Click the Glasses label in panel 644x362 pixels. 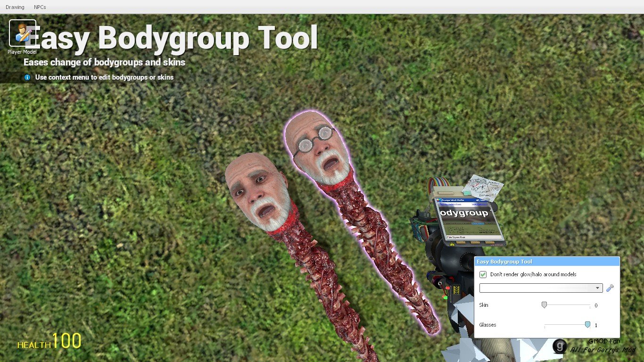[x=487, y=325]
